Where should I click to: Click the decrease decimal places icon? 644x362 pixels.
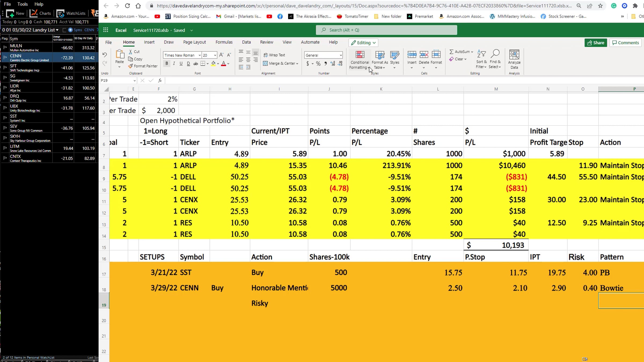pyautogui.click(x=340, y=64)
